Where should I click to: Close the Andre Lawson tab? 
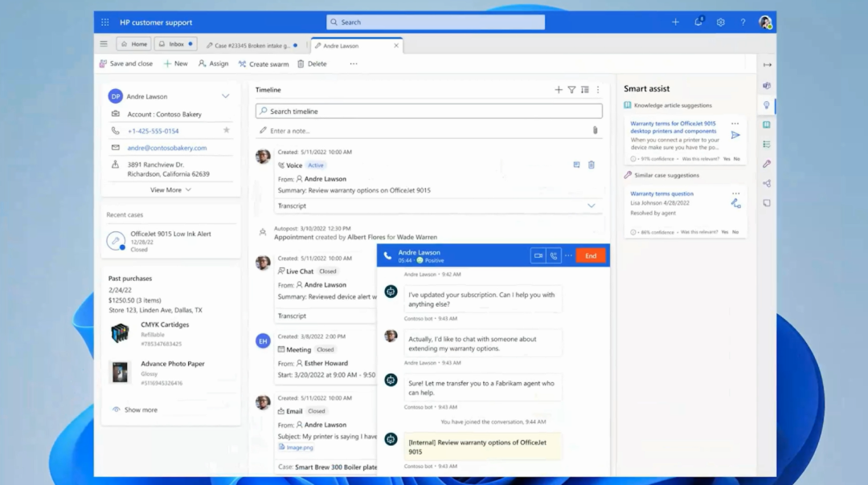[x=396, y=45]
